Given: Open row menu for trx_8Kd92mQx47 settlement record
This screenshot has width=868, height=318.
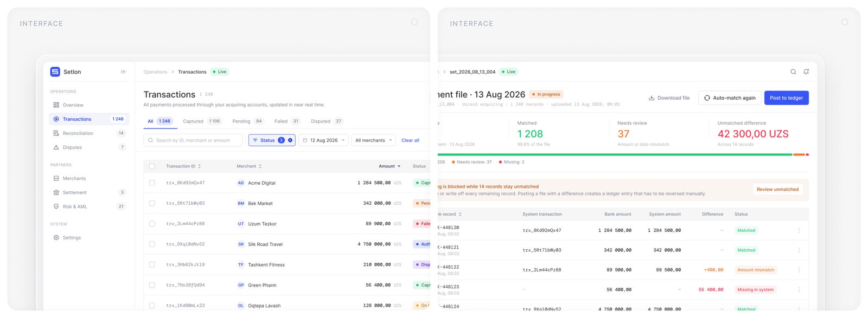Looking at the screenshot, I should (799, 231).
